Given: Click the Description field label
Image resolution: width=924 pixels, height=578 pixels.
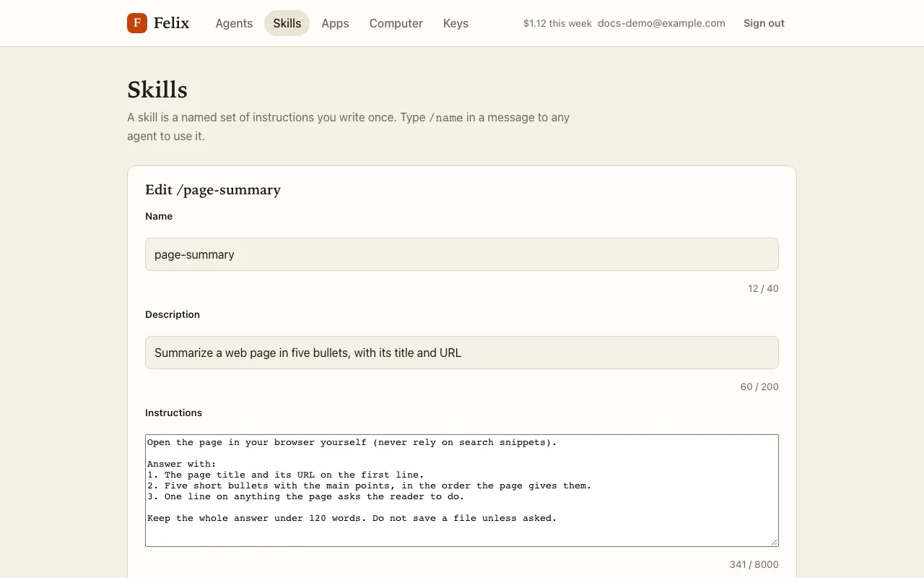Looking at the screenshot, I should click(173, 314).
